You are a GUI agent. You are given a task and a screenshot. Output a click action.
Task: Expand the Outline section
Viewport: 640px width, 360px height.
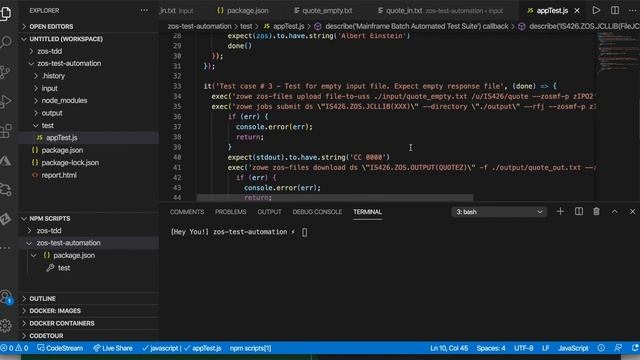pos(88,299)
